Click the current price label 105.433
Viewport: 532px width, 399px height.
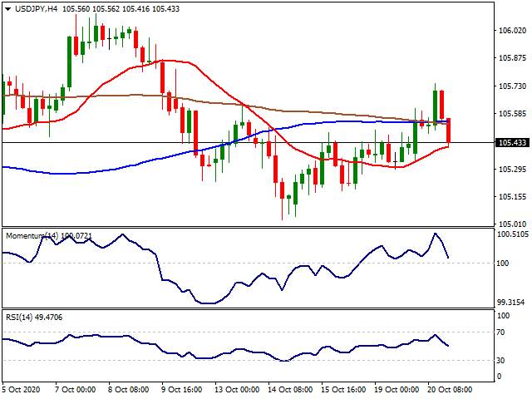point(513,142)
